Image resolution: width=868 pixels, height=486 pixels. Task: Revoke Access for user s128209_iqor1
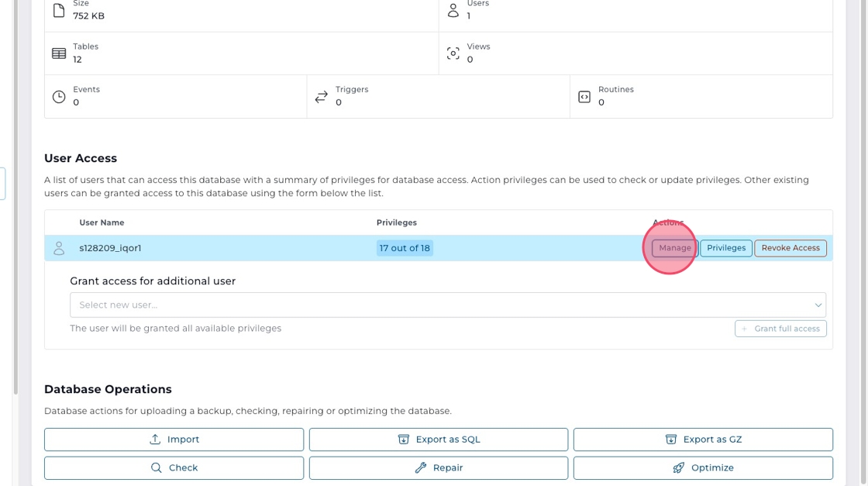pyautogui.click(x=790, y=248)
